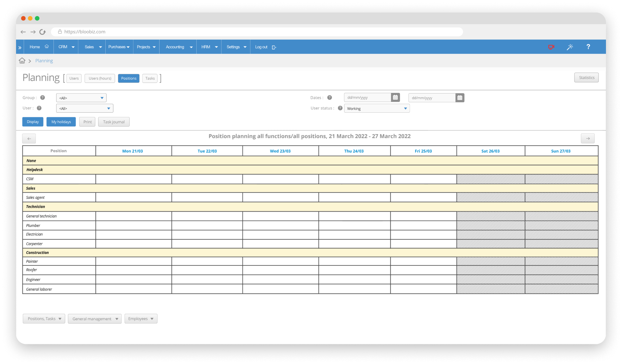Click the Planning breadcrumb link
The image size is (622, 364).
[44, 60]
